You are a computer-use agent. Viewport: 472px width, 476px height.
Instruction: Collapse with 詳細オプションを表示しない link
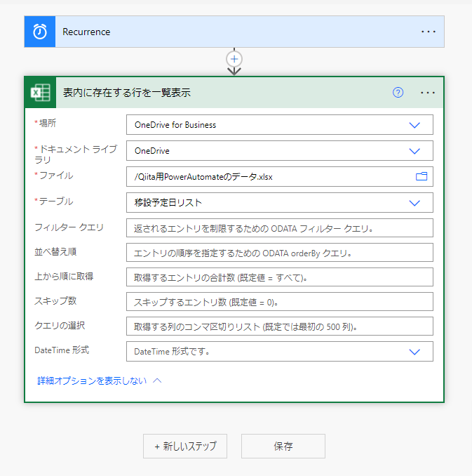coord(99,381)
